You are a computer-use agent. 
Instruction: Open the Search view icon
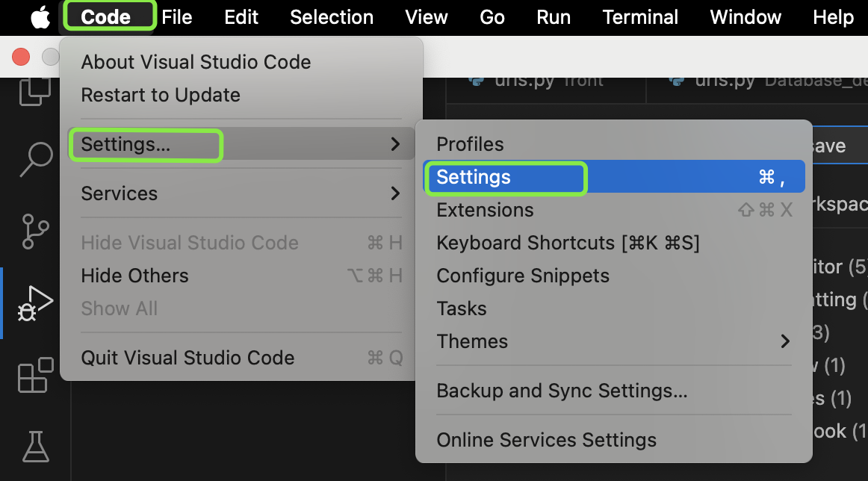click(36, 159)
